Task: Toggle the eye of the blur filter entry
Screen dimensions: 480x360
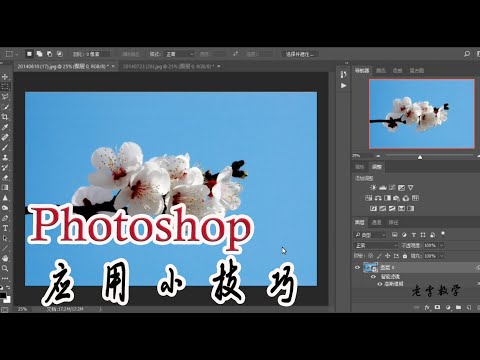Action: tap(380, 284)
